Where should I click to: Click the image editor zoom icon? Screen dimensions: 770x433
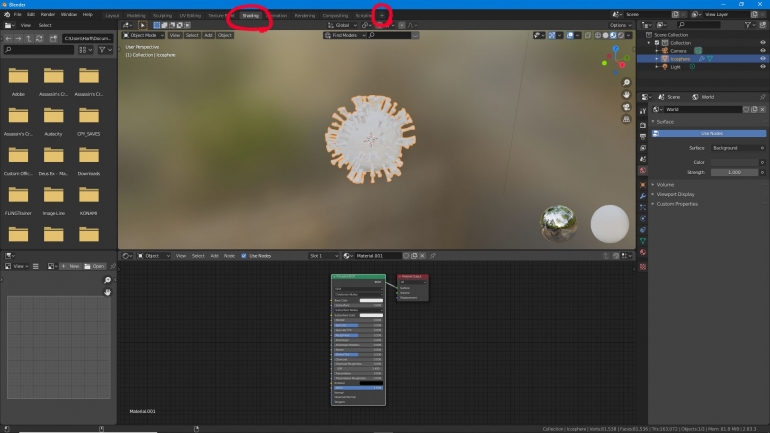(107, 280)
